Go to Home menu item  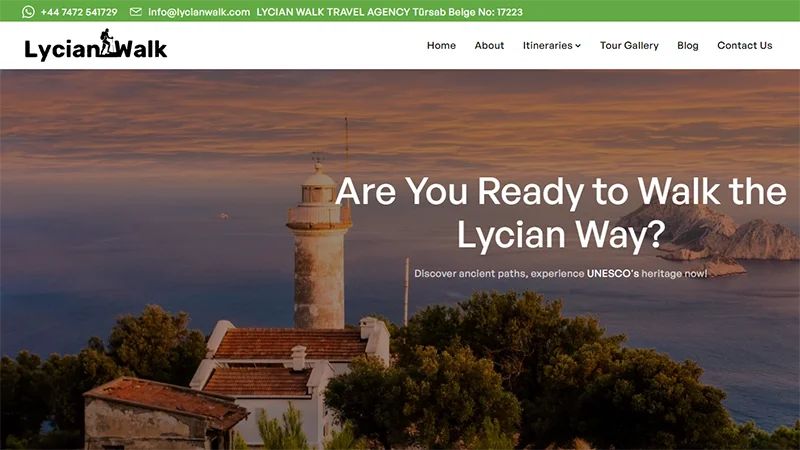441,45
